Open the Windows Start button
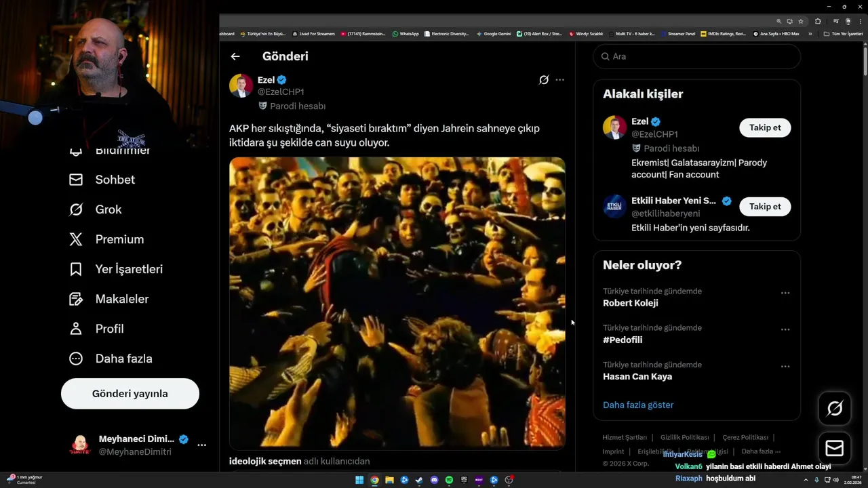 tap(359, 480)
